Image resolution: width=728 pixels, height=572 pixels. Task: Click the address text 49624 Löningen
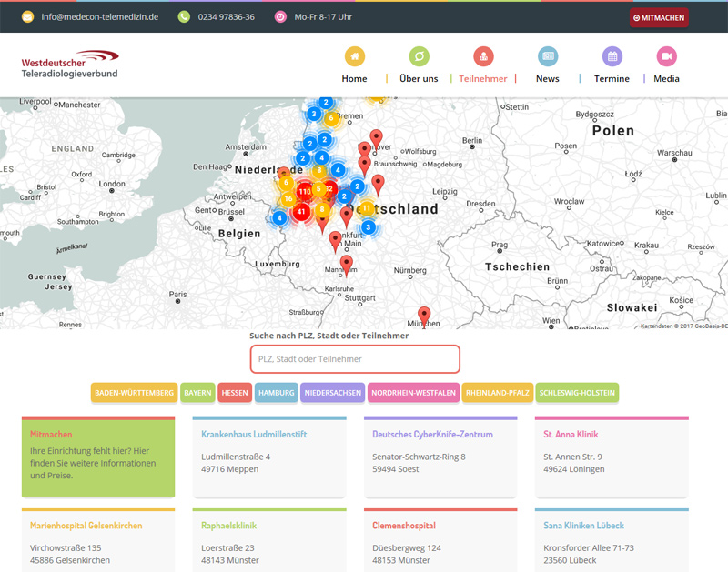(x=574, y=469)
